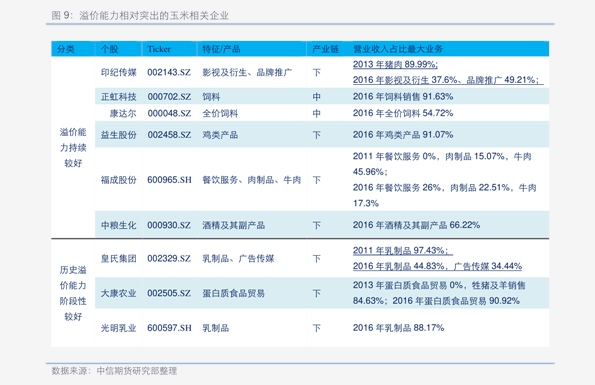The image size is (595, 385).
Task: Click the stock name 印纪传媒
Action: tap(118, 72)
